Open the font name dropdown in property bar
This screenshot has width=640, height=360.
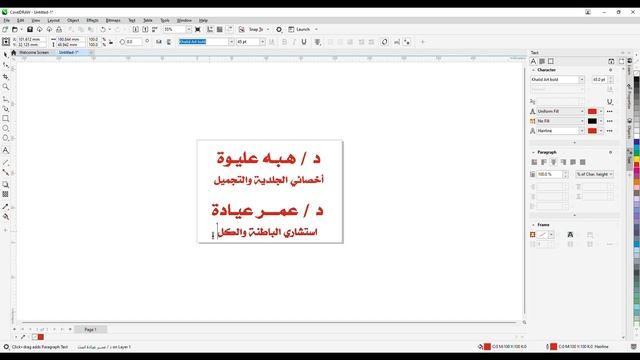(231, 42)
